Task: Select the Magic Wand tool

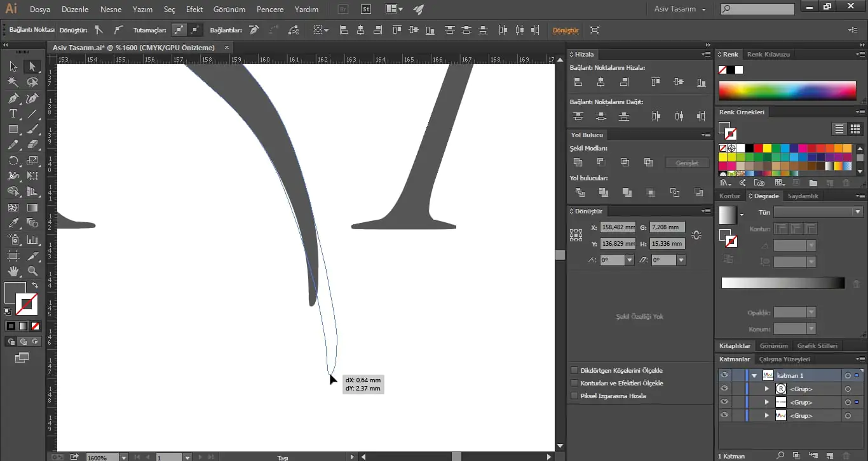Action: pyautogui.click(x=13, y=83)
